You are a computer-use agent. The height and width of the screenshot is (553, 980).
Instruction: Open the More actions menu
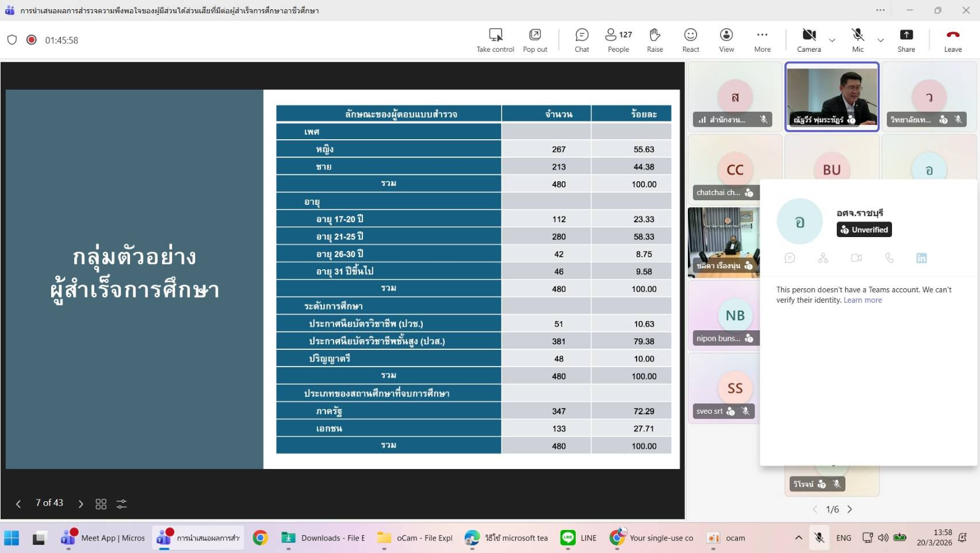click(762, 35)
